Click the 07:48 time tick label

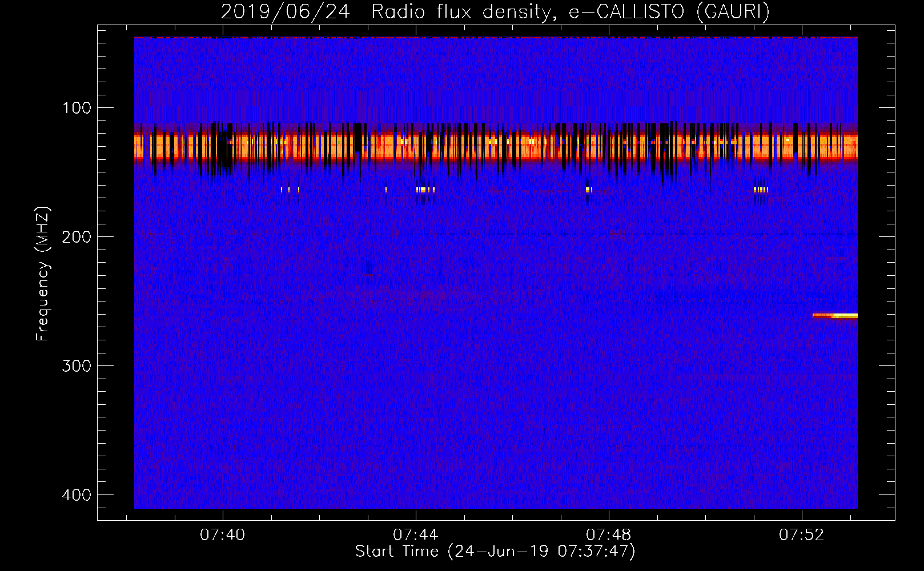[x=609, y=534]
